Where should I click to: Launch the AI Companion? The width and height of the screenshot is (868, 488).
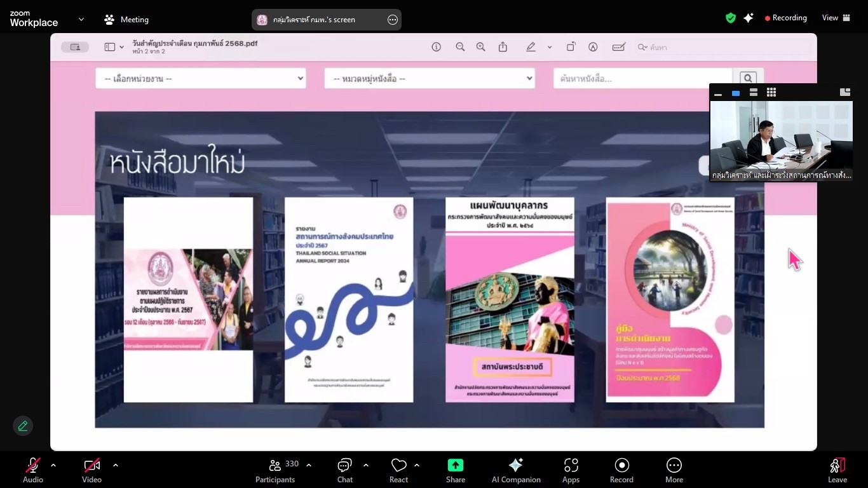pos(516,470)
